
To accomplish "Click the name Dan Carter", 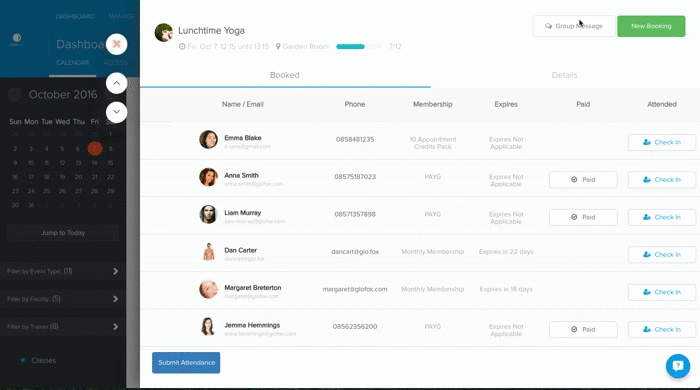I will (x=241, y=250).
